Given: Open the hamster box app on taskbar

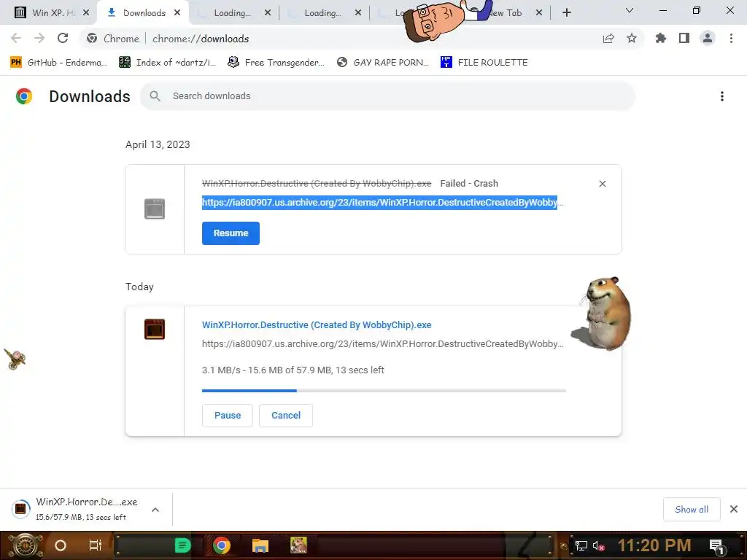Looking at the screenshot, I should click(x=298, y=545).
